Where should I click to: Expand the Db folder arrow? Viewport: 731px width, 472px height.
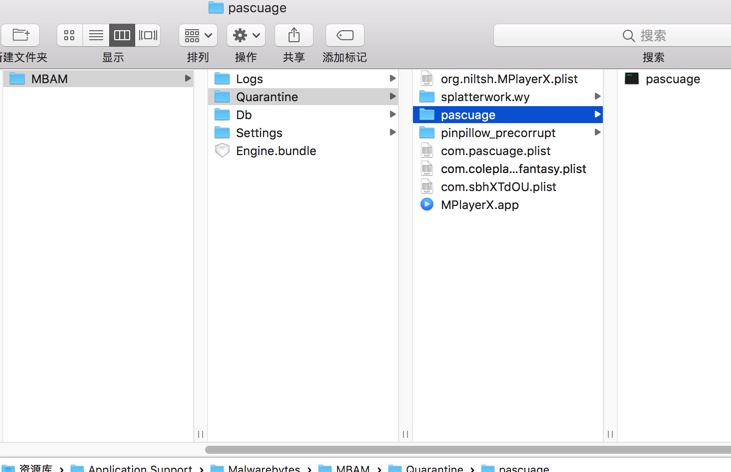[393, 114]
